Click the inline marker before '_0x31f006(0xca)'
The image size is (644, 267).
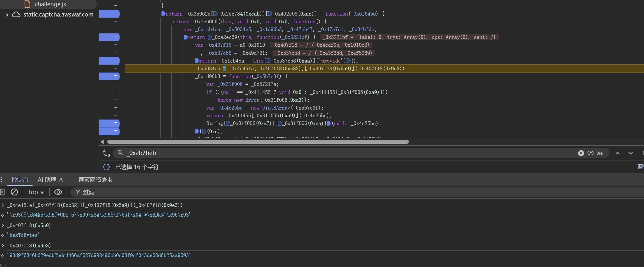pos(280,124)
